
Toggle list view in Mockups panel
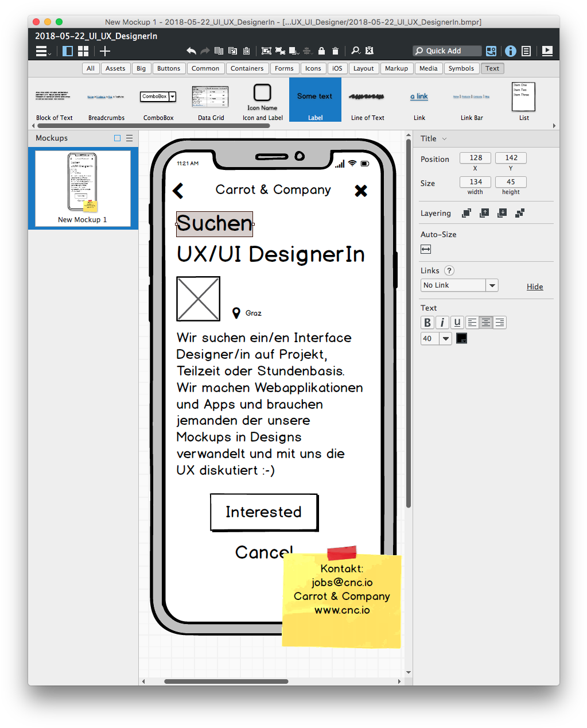point(130,138)
